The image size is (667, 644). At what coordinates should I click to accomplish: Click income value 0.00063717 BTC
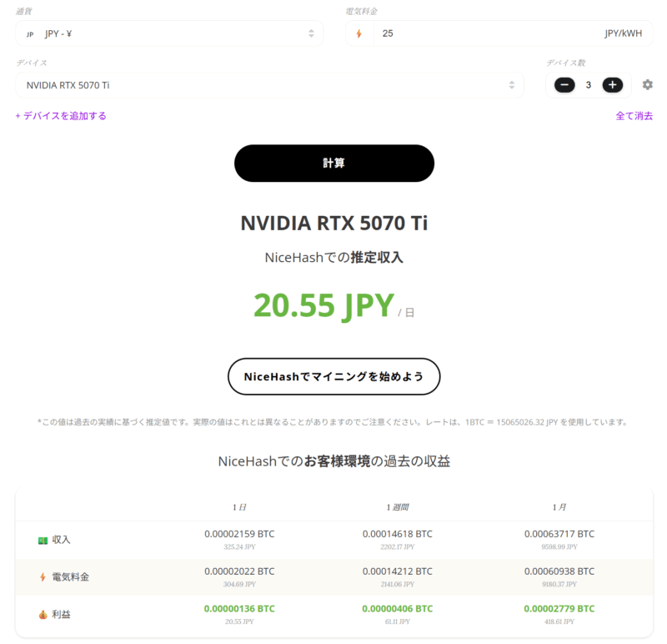[559, 534]
